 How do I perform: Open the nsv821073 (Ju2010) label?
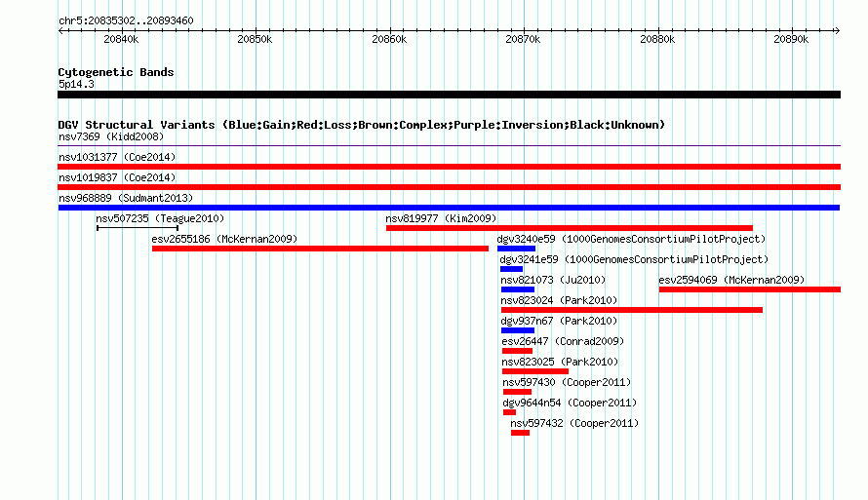coord(553,280)
